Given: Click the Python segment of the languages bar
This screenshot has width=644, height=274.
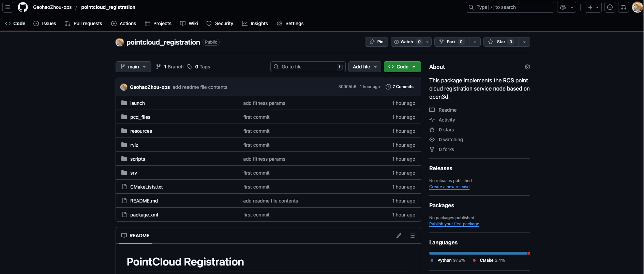Looking at the screenshot, I should (478, 253).
